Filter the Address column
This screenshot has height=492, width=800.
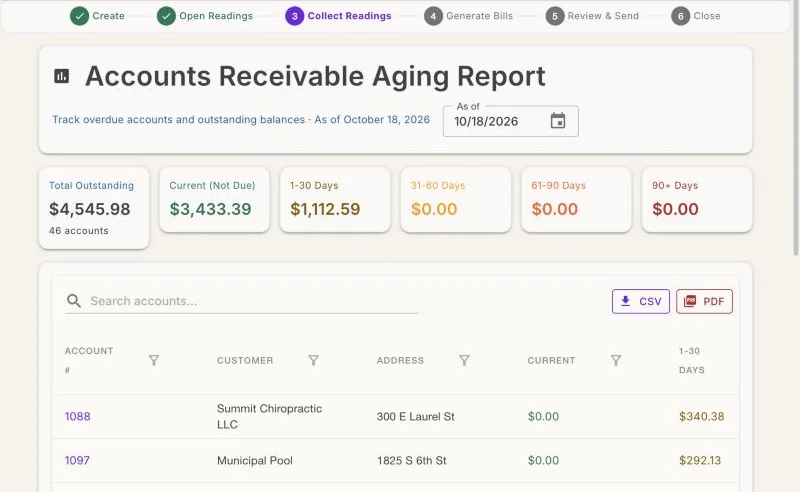(464, 361)
